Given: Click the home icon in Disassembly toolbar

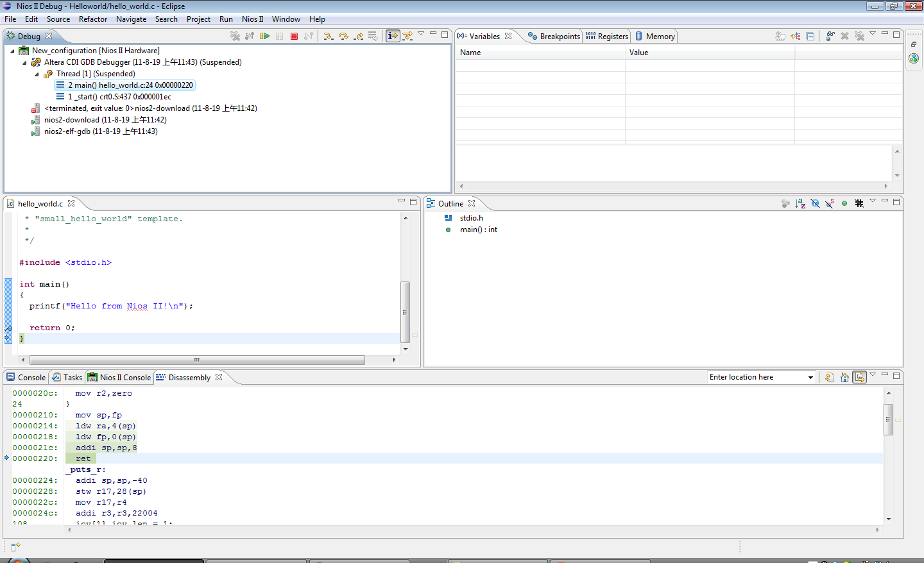Looking at the screenshot, I should tap(844, 377).
